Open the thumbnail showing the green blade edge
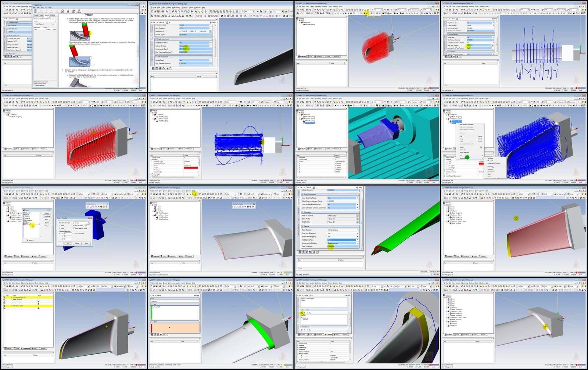 (367, 231)
